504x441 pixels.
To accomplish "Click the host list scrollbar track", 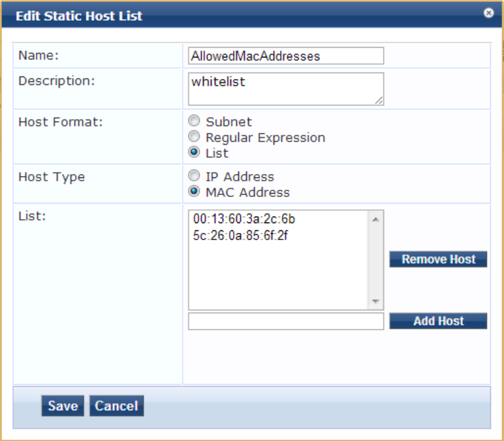I will (x=375, y=261).
